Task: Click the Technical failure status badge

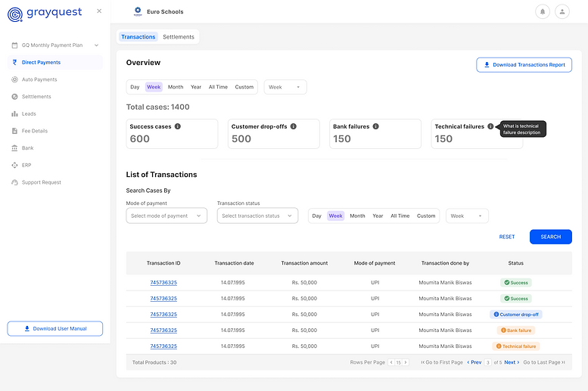Action: pyautogui.click(x=516, y=346)
